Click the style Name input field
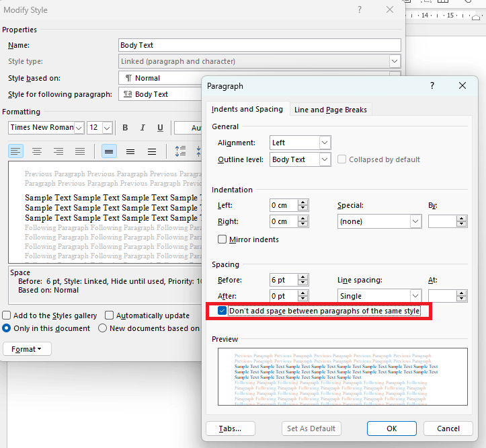Image resolution: width=486 pixels, height=448 pixels. point(259,45)
